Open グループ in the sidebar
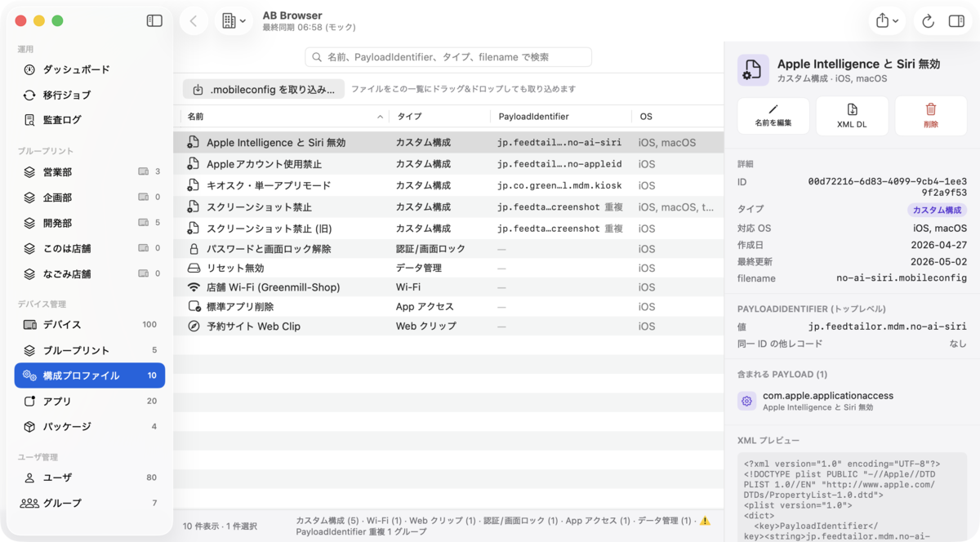Screen dimensions: 980x542 [x=90, y=503]
